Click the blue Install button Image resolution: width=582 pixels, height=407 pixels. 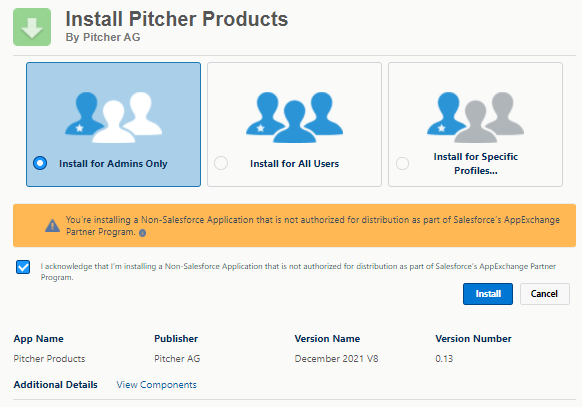(x=488, y=294)
